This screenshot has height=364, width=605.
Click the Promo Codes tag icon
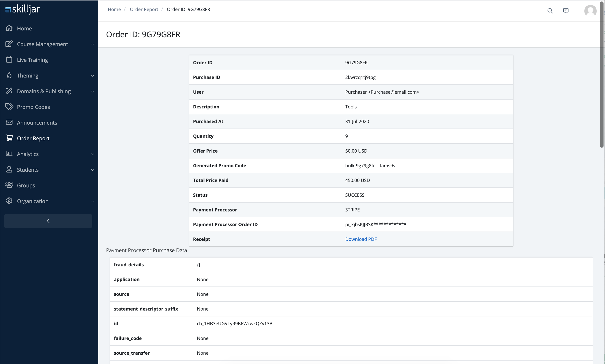[9, 107]
